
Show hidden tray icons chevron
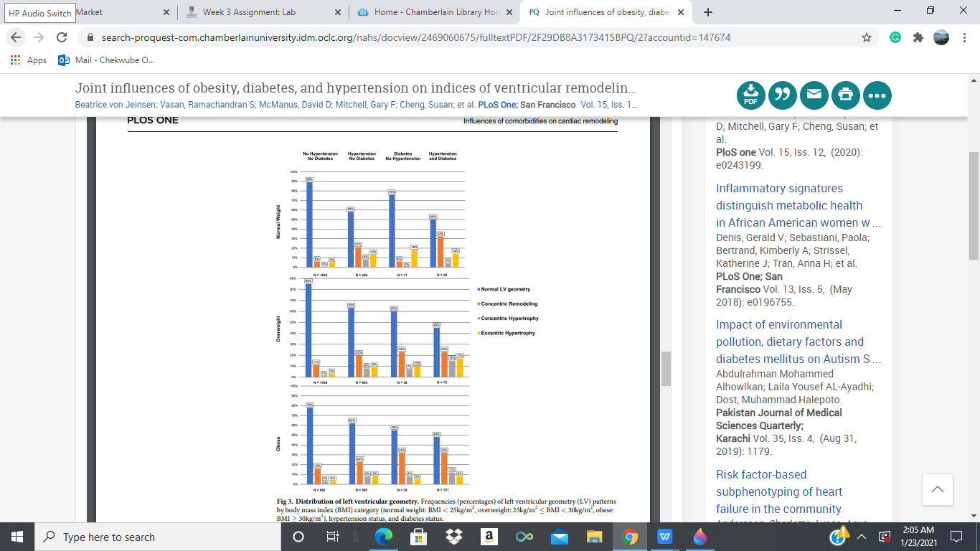862,537
